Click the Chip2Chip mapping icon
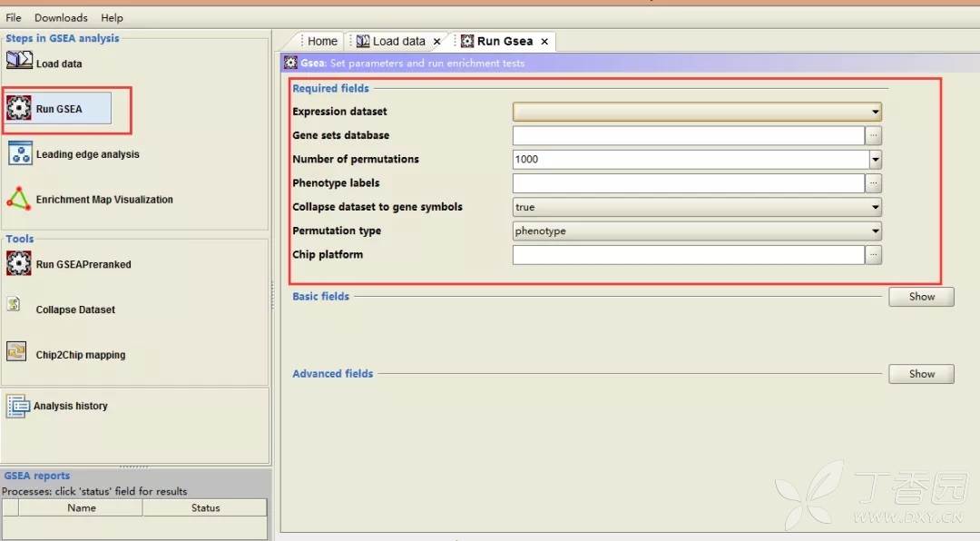980x541 pixels. (16, 351)
